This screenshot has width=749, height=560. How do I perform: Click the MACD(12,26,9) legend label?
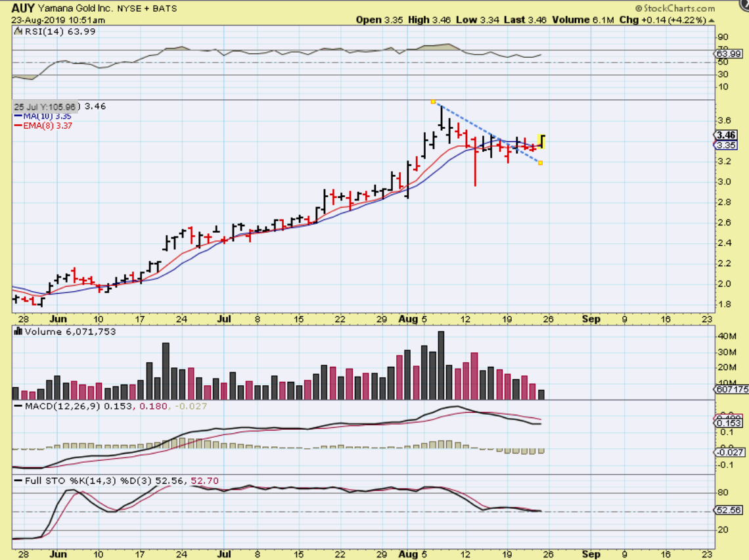point(63,406)
